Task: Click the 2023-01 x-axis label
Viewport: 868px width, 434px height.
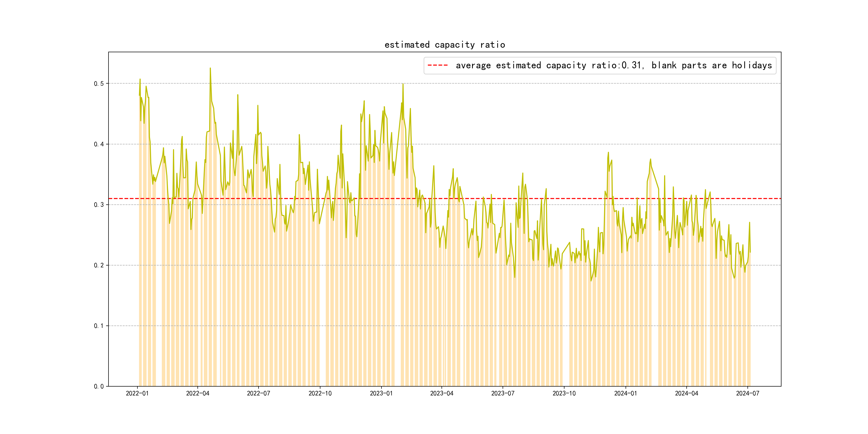Action: (381, 393)
